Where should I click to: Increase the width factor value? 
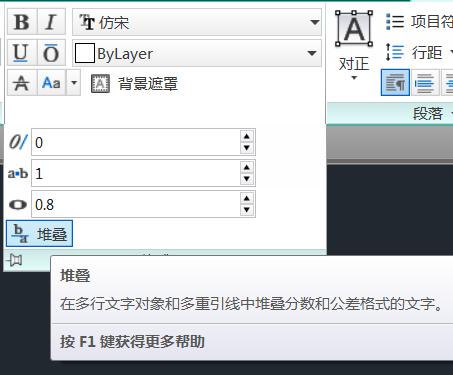point(247,198)
